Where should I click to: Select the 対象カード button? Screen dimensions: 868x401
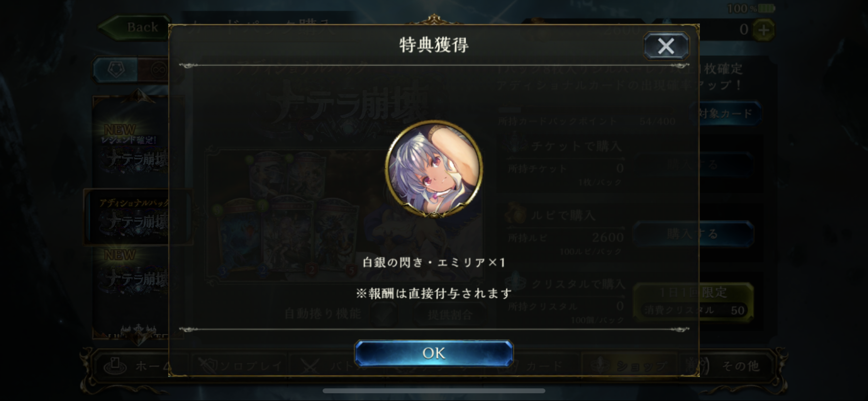pos(726,114)
